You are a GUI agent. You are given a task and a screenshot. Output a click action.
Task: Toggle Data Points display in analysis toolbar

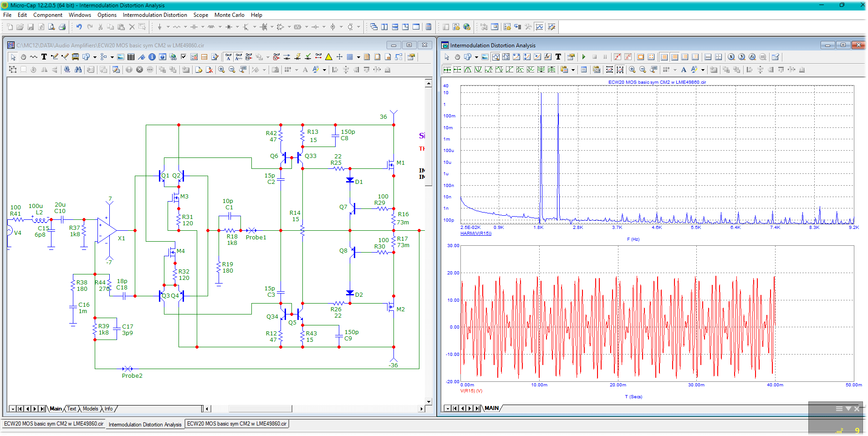click(x=618, y=57)
